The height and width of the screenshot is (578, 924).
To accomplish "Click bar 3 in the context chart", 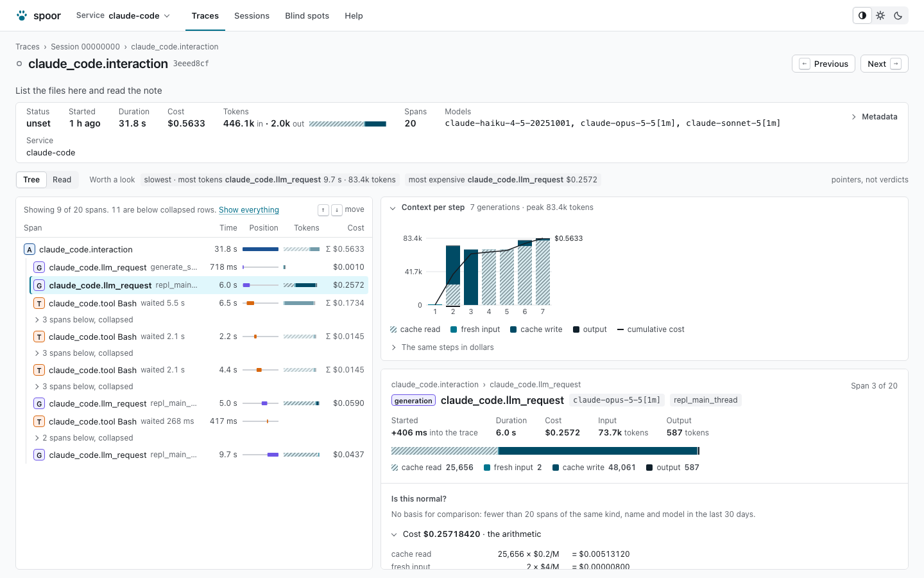I will pyautogui.click(x=471, y=277).
